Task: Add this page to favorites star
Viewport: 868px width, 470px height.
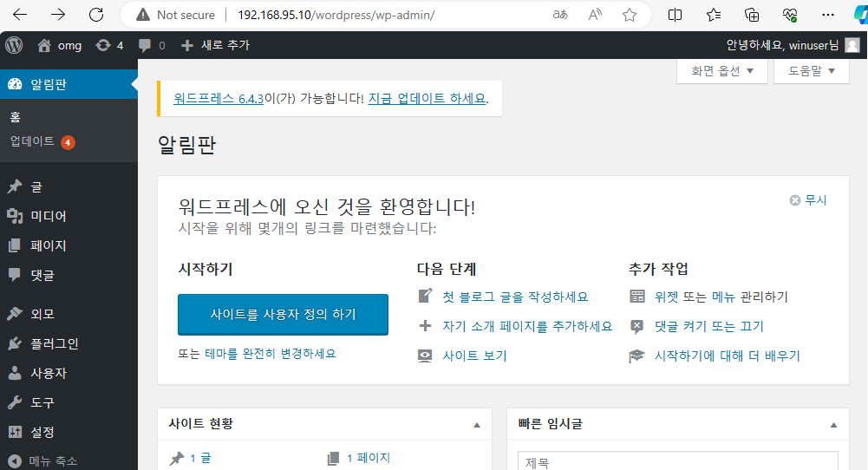Action: click(x=630, y=15)
